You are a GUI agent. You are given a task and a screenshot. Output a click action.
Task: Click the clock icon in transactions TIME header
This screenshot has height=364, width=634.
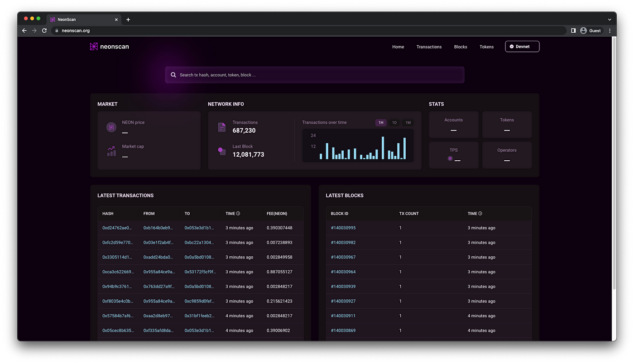click(x=238, y=213)
